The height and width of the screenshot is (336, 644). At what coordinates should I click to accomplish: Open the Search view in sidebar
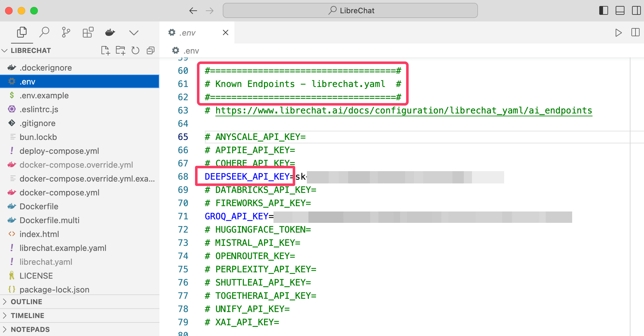(44, 32)
